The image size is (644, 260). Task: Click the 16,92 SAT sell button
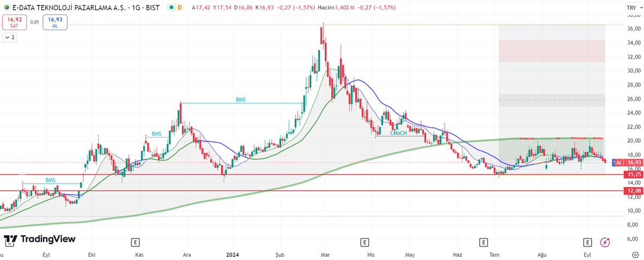point(14,22)
